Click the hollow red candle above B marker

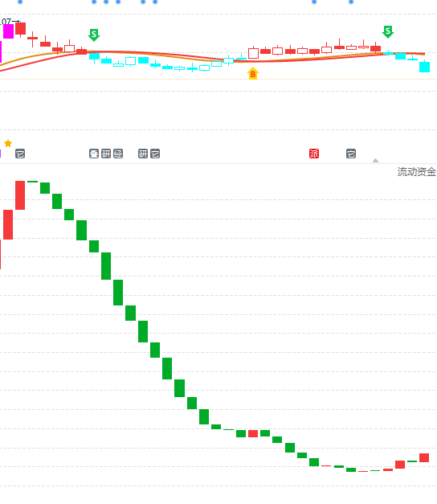(x=253, y=53)
